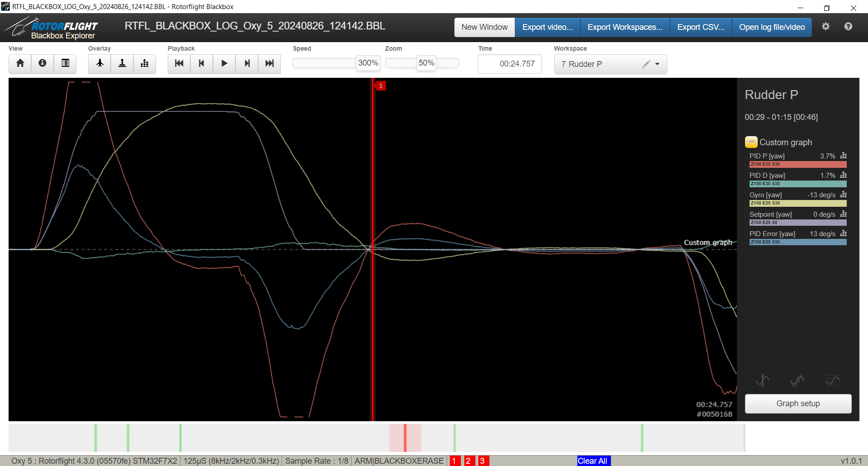Screen dimensions: 868x466
Task: Edit workspace name with pencil icon
Action: [x=646, y=64]
